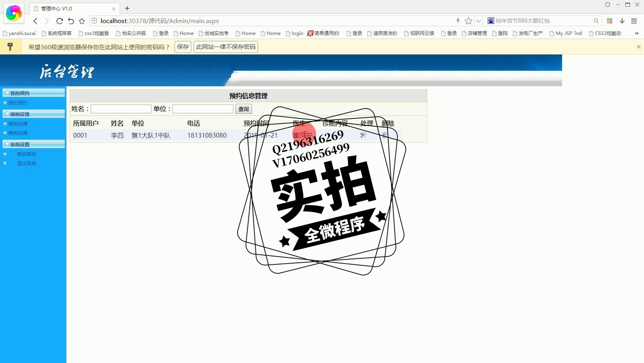Open 修改密码 in the sidebar

pos(27,154)
